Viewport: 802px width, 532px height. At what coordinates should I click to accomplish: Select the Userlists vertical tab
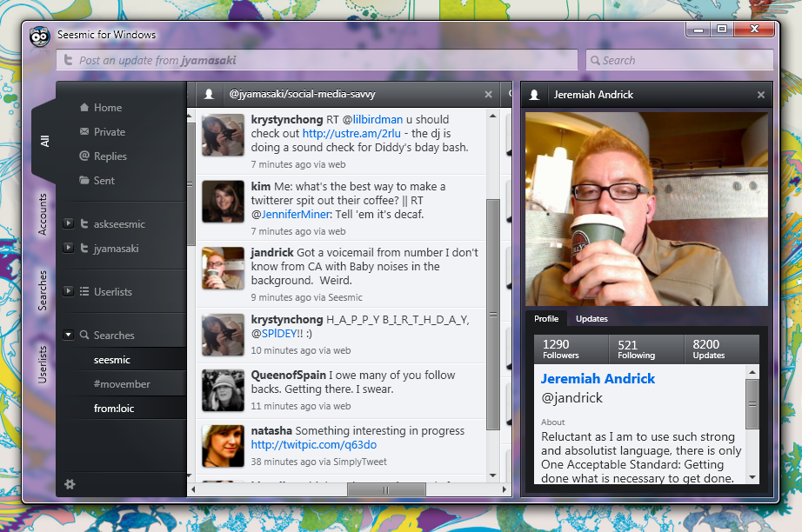(x=43, y=364)
